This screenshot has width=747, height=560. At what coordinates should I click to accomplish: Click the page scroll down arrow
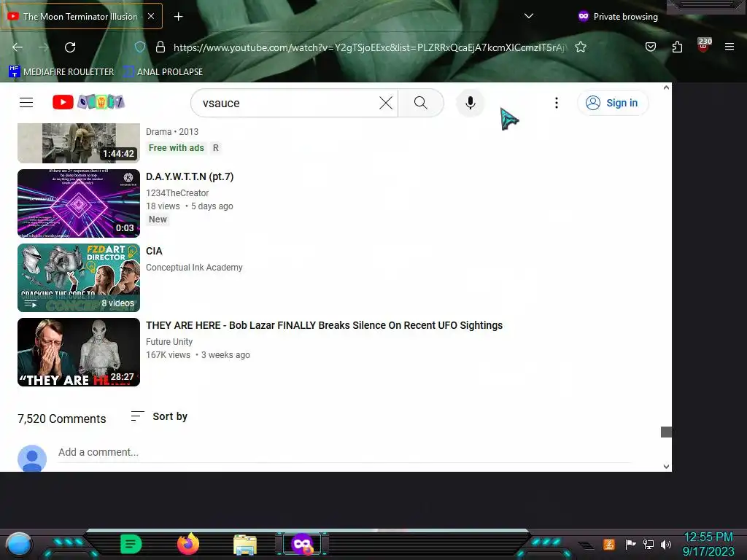pyautogui.click(x=666, y=467)
